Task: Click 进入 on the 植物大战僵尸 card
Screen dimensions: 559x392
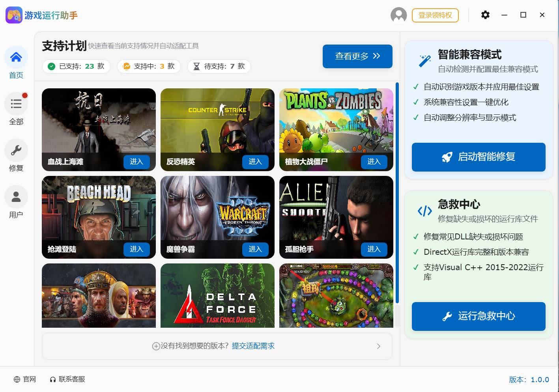Action: tap(374, 162)
